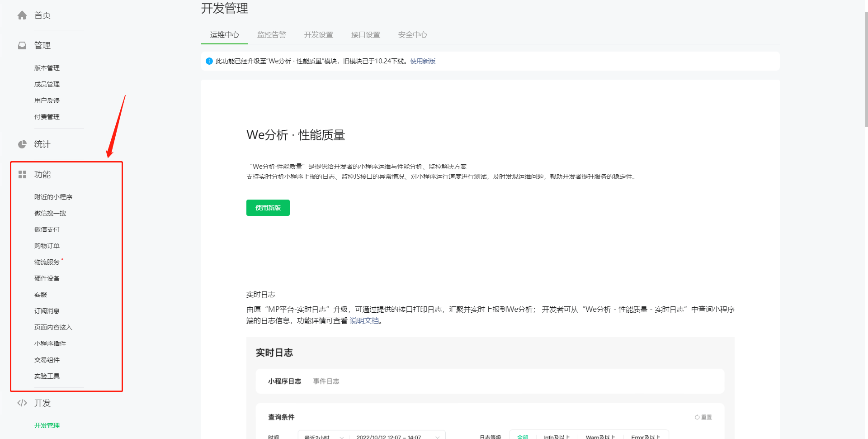The width and height of the screenshot is (868, 439).
Task: Click the bold 实时日志 panel heading
Action: (x=274, y=353)
